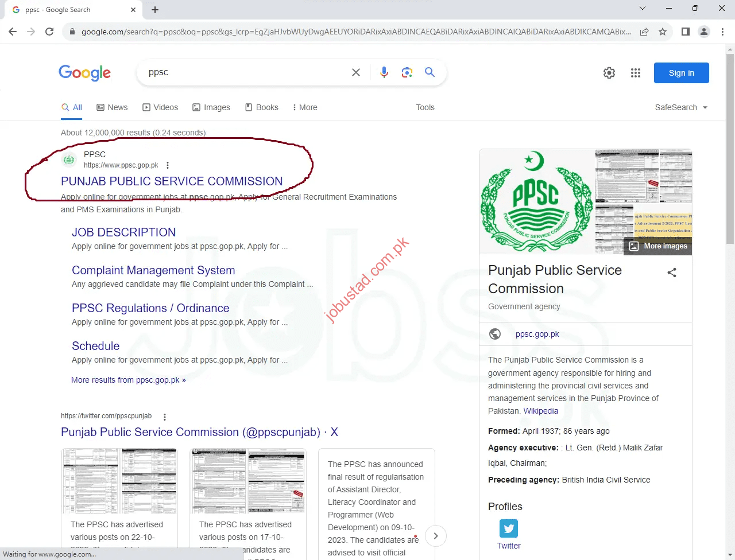The image size is (735, 560).
Task: Open PPSC Regulations / Ordinance sitelink
Action: pyautogui.click(x=150, y=308)
